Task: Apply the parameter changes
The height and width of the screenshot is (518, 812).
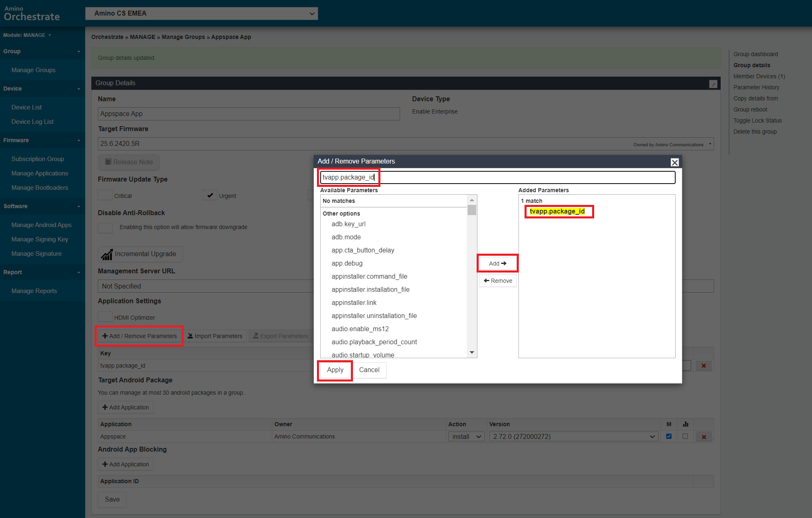Action: [335, 370]
